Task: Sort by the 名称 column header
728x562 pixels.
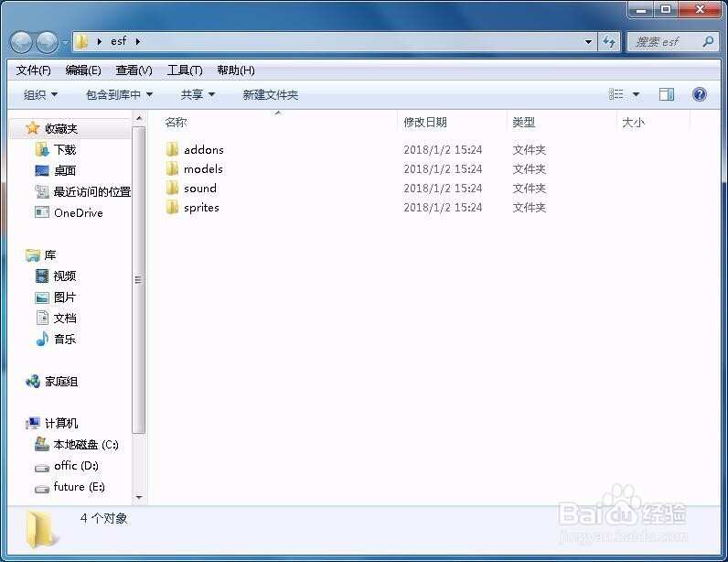Action: click(176, 123)
